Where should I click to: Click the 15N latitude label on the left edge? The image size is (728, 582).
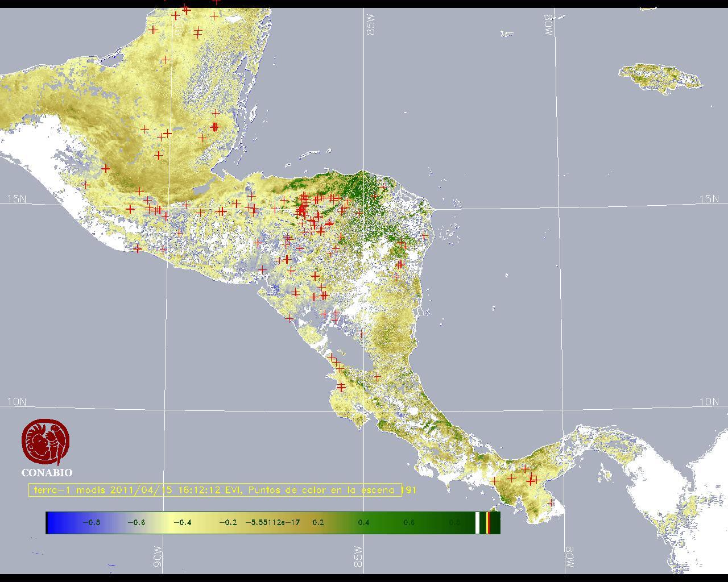click(16, 199)
